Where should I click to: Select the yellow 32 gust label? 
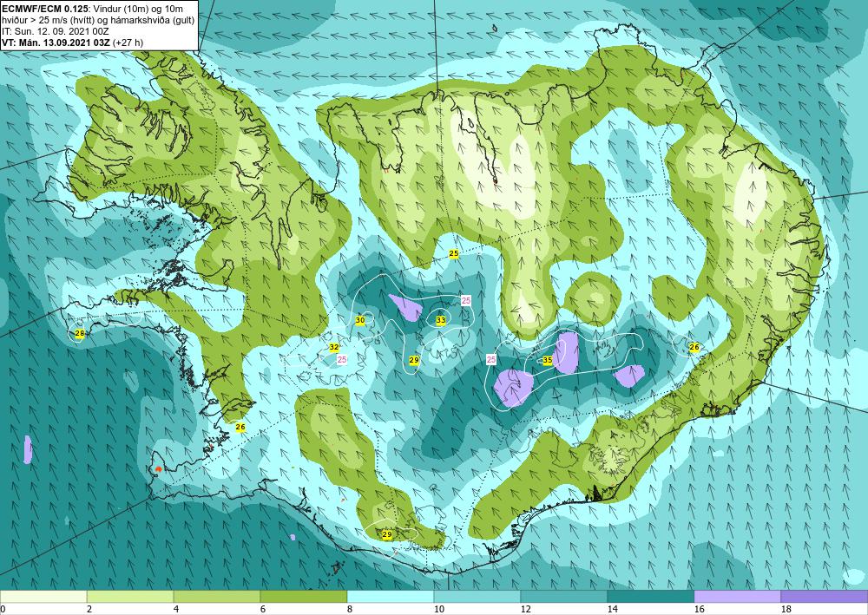click(x=334, y=347)
